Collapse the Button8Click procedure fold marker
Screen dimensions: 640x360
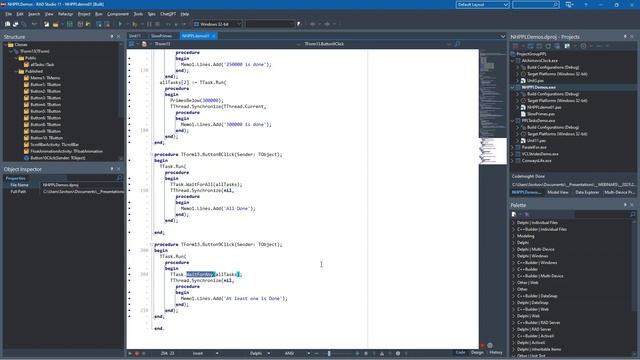coord(151,155)
